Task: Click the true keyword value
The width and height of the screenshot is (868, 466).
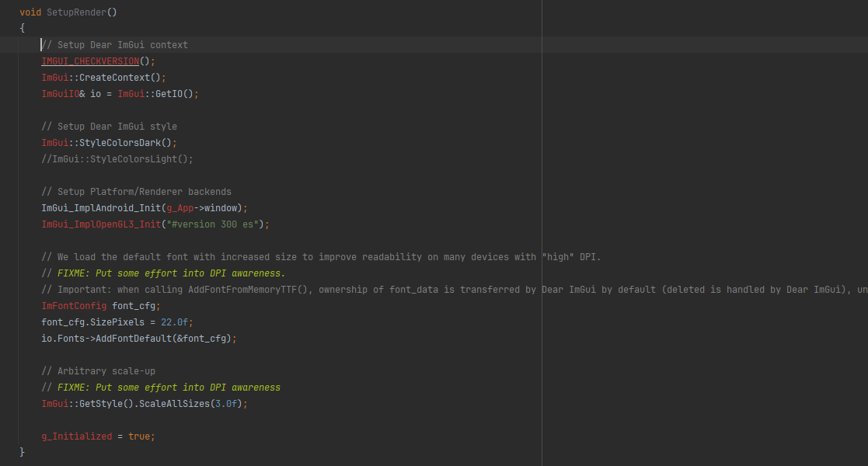Action: [x=139, y=436]
